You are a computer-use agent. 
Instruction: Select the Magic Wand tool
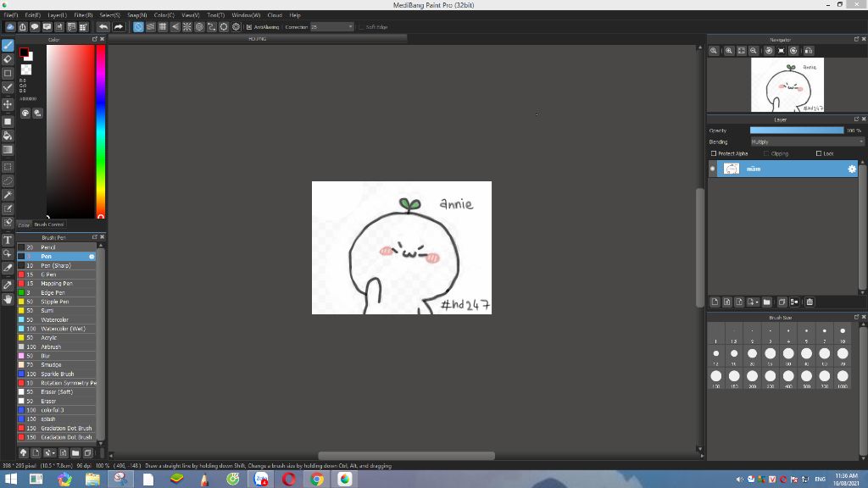point(8,195)
